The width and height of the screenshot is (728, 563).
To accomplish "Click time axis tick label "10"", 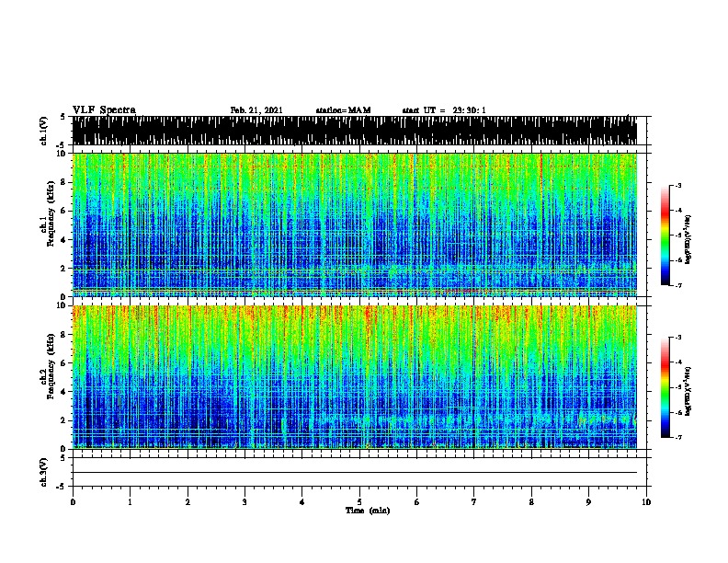I will coord(646,502).
